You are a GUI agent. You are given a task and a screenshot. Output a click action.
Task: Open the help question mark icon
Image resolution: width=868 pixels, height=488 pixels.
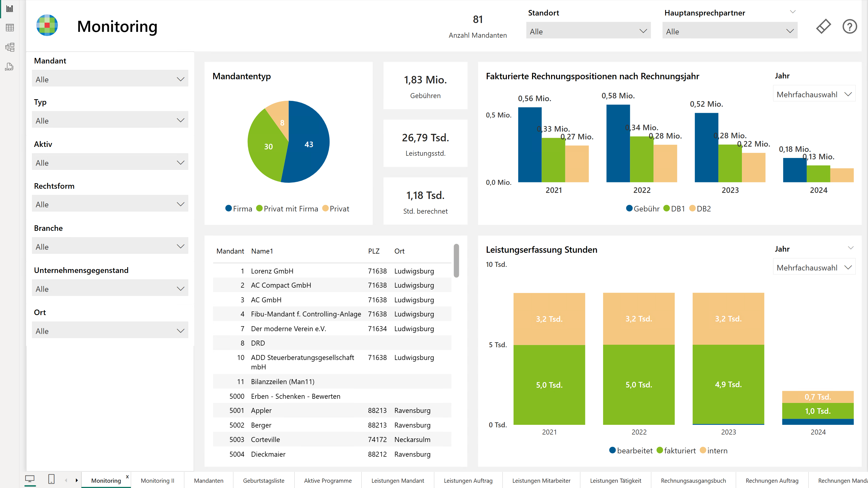pos(849,26)
